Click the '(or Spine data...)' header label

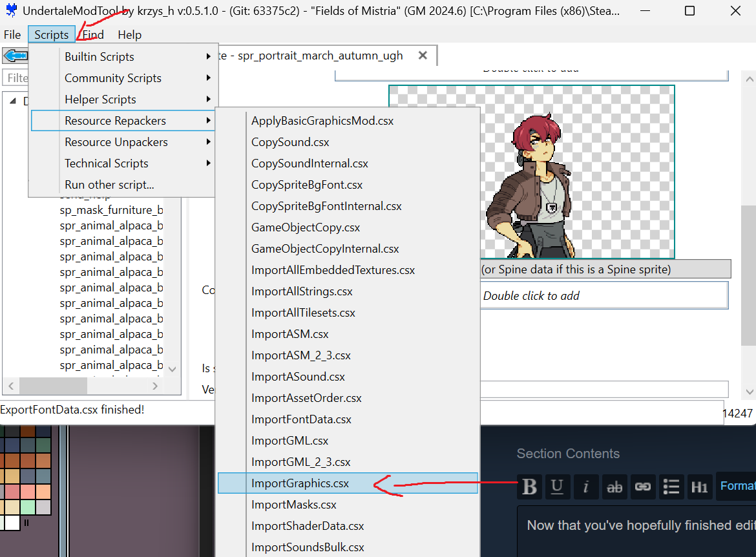coord(576,269)
